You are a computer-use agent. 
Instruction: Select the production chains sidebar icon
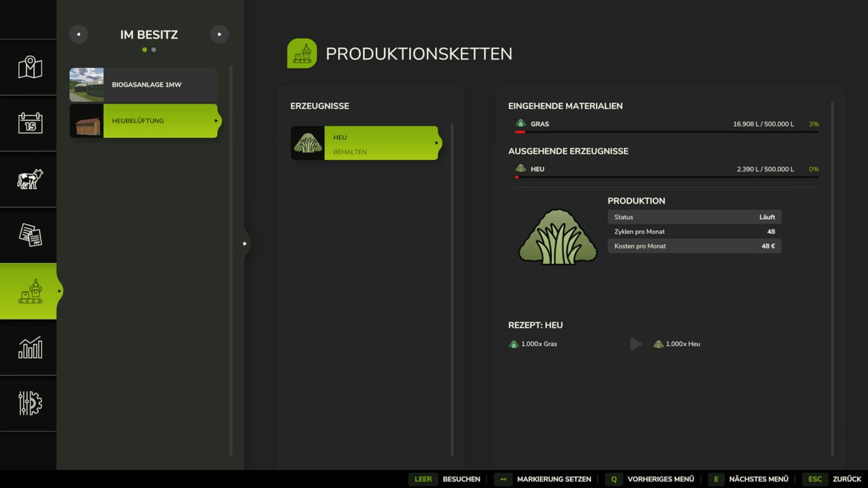pos(29,291)
